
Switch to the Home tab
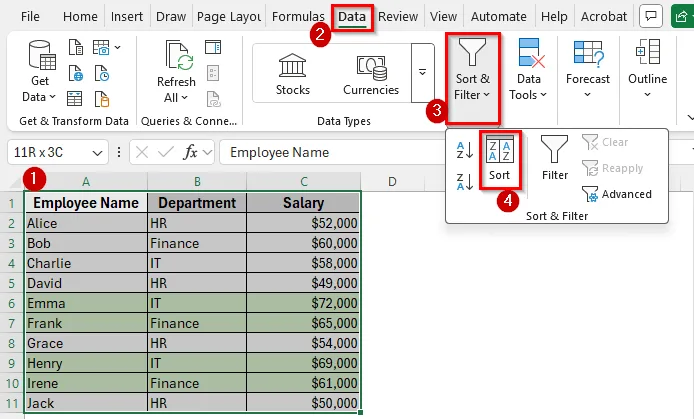[x=80, y=16]
